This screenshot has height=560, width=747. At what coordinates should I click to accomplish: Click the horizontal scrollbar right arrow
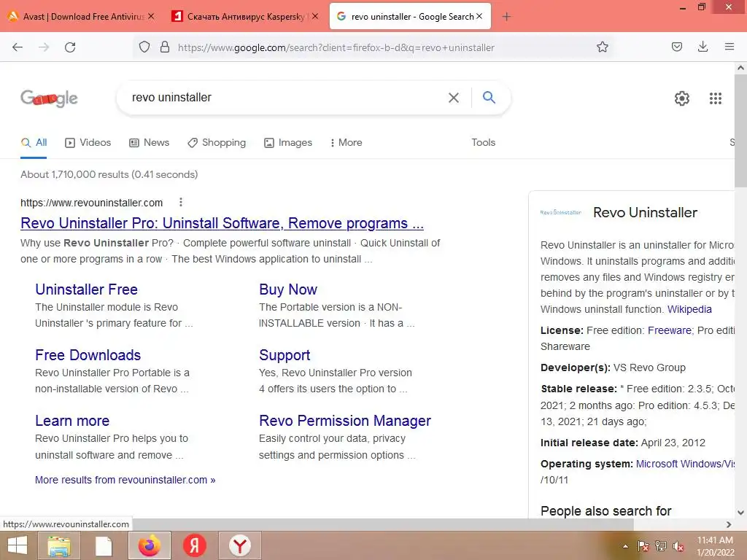729,524
